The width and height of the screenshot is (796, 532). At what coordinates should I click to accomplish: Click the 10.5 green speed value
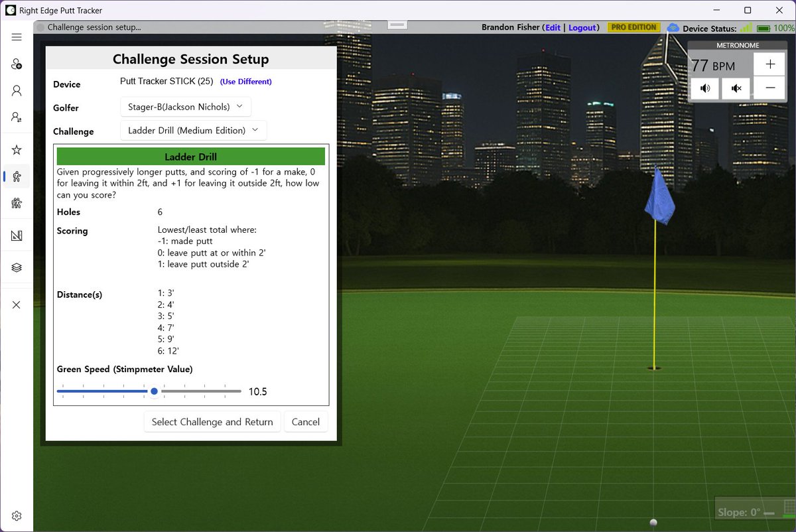tap(257, 392)
